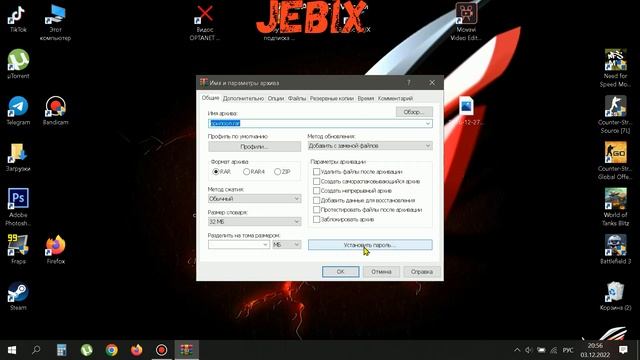The height and width of the screenshot is (360, 640).
Task: Launch Counter-Strike Global Offensive shortcut
Action: (615, 161)
